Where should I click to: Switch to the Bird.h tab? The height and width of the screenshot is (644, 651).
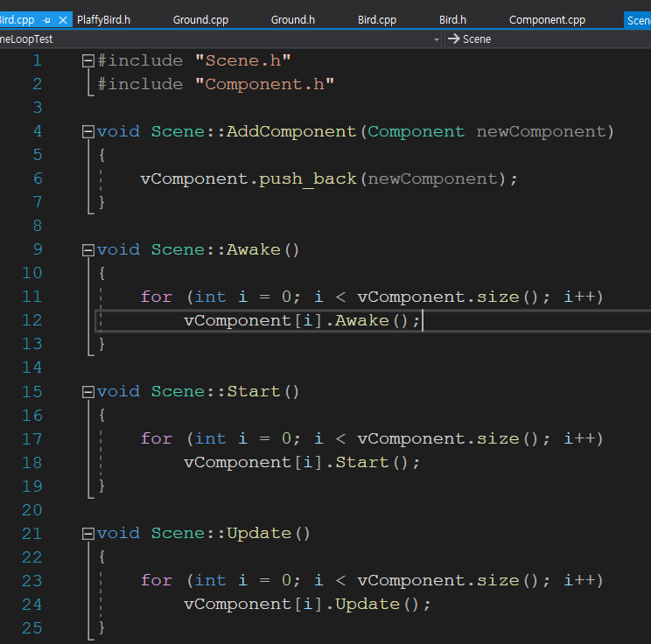click(x=452, y=20)
